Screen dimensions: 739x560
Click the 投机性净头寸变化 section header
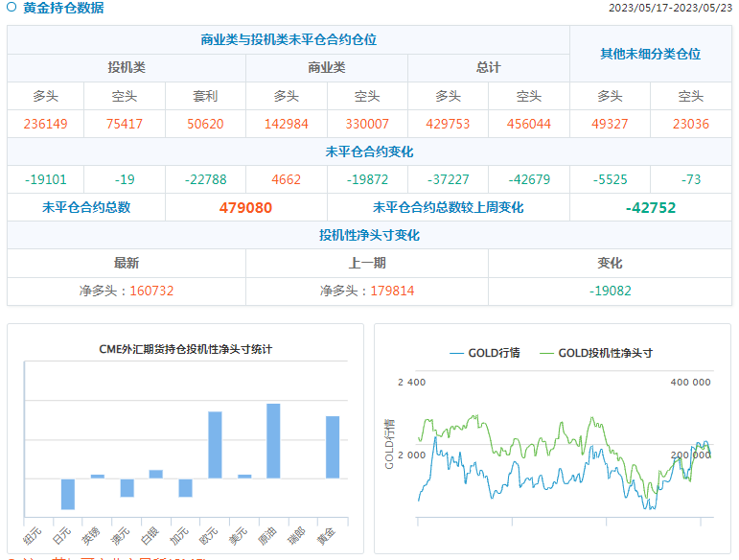tap(369, 235)
